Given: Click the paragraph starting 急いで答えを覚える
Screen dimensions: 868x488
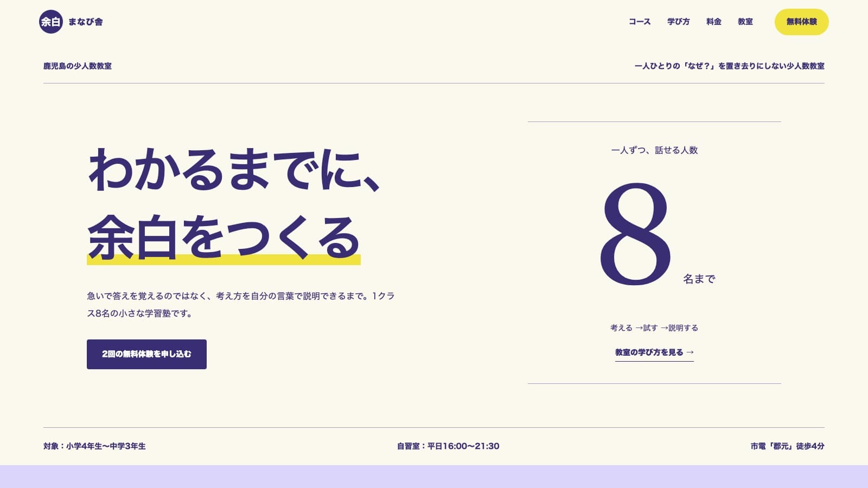Looking at the screenshot, I should point(241,305).
